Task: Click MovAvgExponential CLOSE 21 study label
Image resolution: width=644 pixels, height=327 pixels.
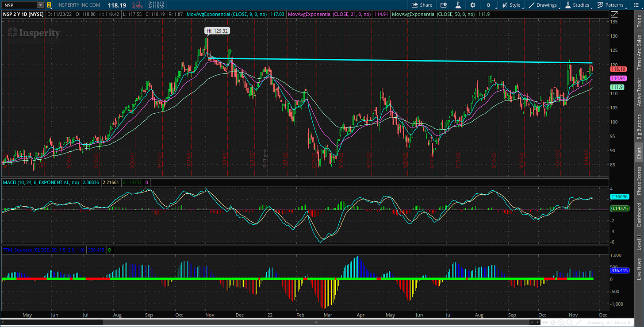Action: point(329,15)
